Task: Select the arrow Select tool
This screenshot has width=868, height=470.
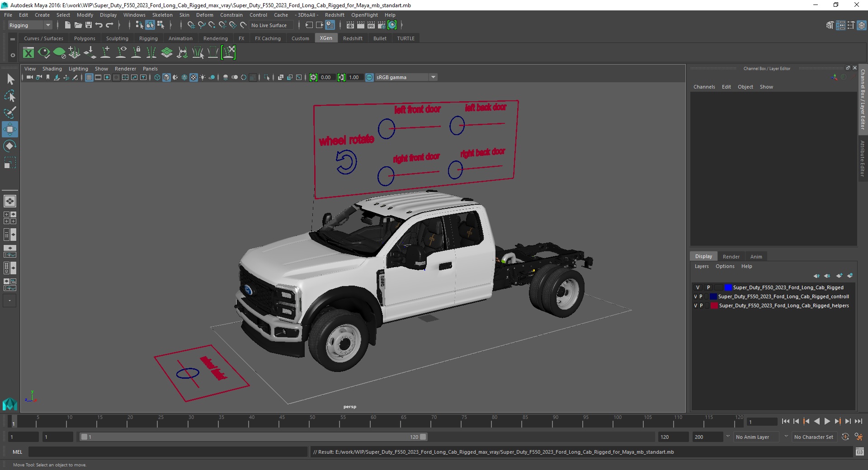Action: 10,80
